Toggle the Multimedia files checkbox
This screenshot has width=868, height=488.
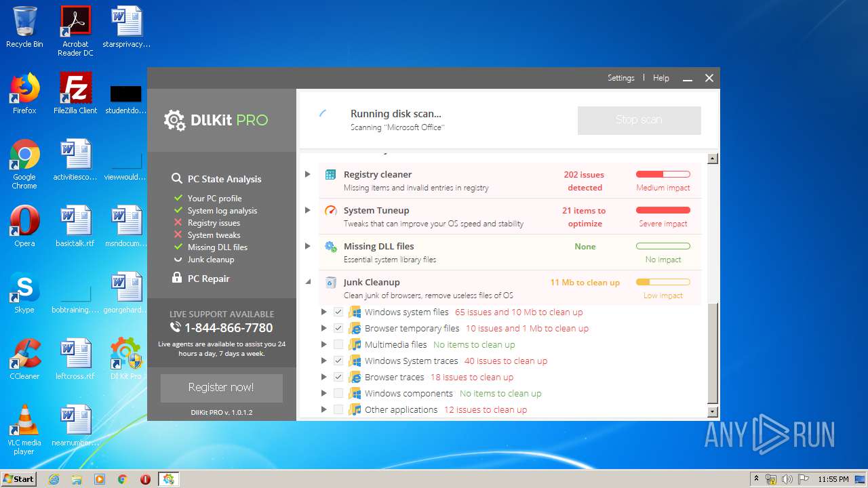[x=338, y=345]
